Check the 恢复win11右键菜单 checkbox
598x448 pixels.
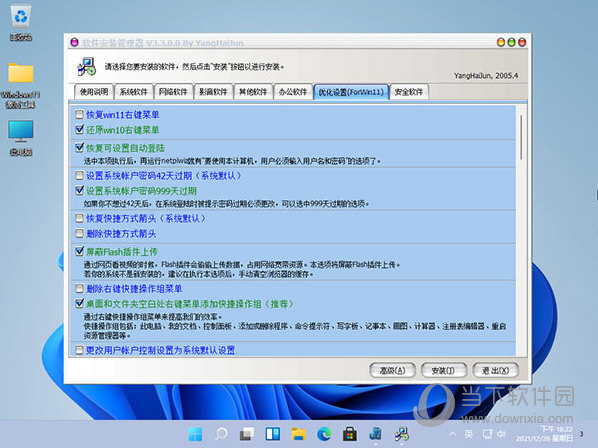coord(79,114)
